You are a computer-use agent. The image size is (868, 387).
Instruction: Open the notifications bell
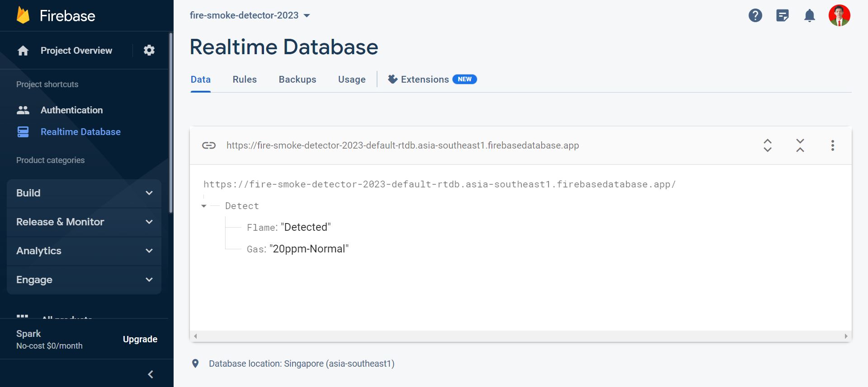point(810,15)
